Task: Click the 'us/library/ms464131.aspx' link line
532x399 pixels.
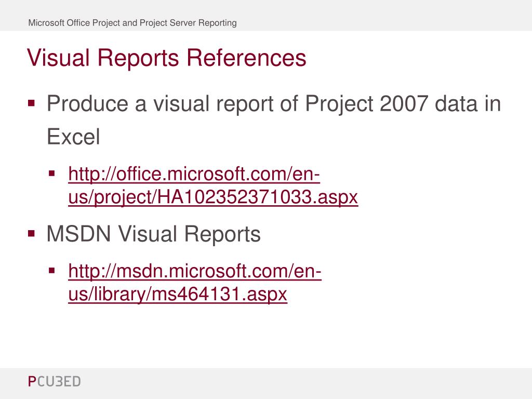Action: point(178,294)
